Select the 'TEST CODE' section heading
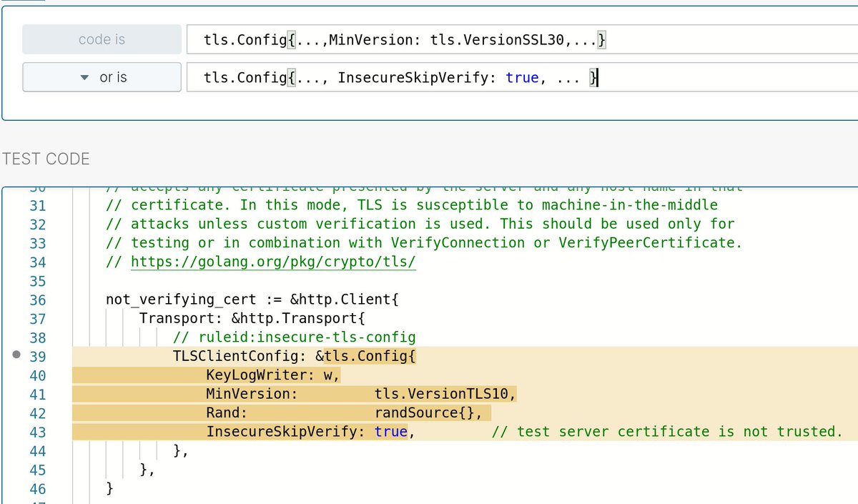Viewport: 858px width, 504px height. click(x=45, y=159)
